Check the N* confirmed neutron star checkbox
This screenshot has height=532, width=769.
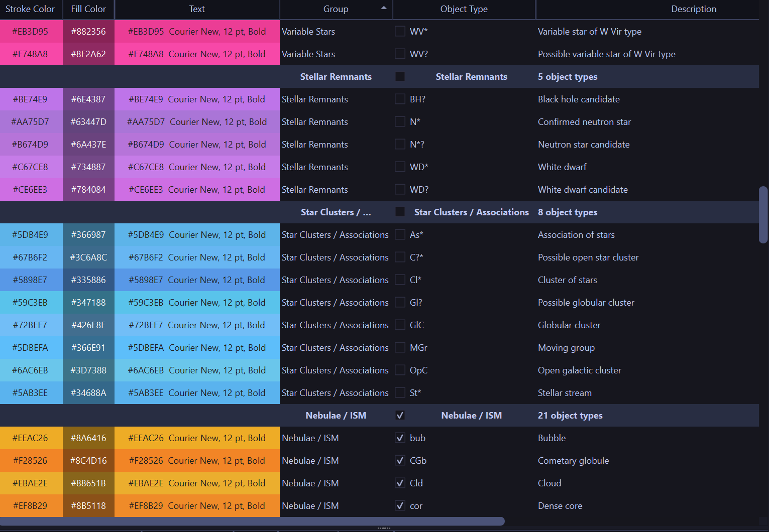[400, 121]
